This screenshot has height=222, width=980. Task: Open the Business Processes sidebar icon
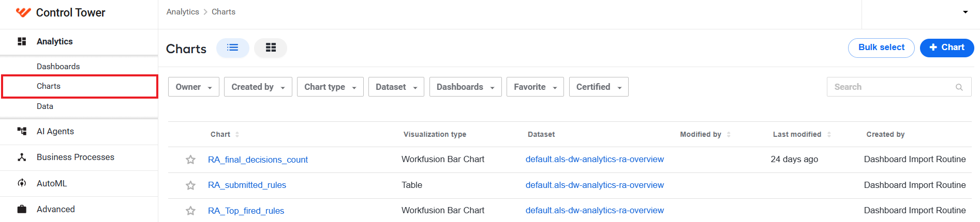tap(22, 157)
